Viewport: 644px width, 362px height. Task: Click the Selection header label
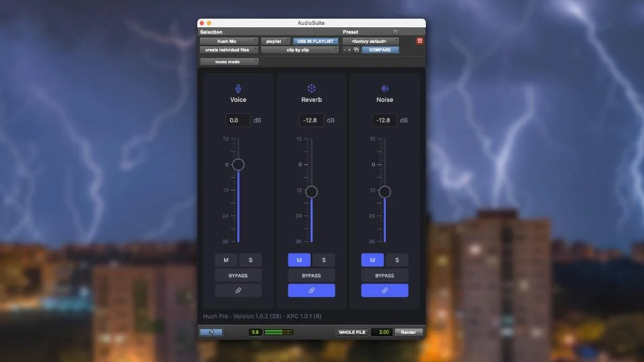pos(211,32)
